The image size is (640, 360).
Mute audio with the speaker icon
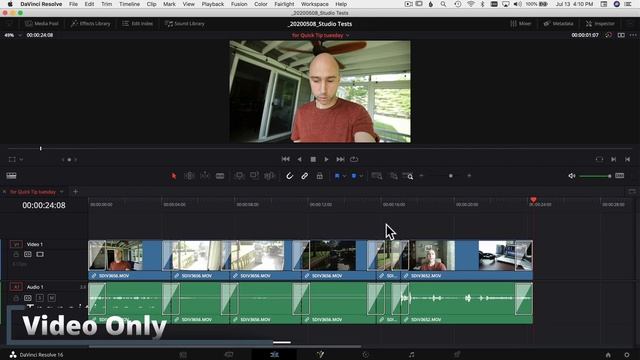572,176
